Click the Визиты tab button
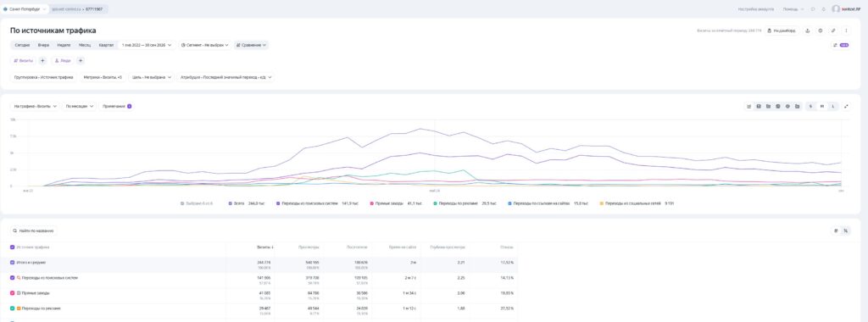This screenshot has width=868, height=322. click(x=23, y=60)
